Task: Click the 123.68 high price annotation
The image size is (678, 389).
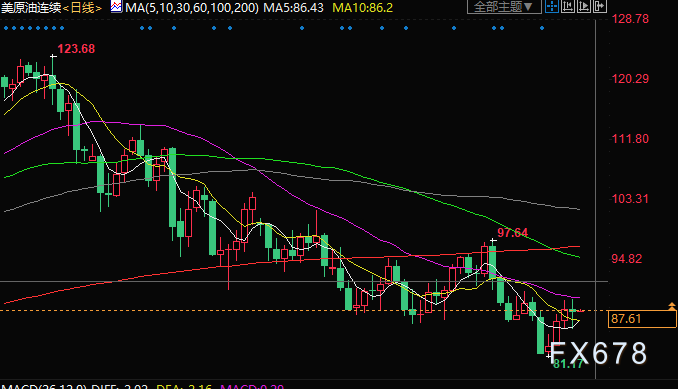Action: 76,49
